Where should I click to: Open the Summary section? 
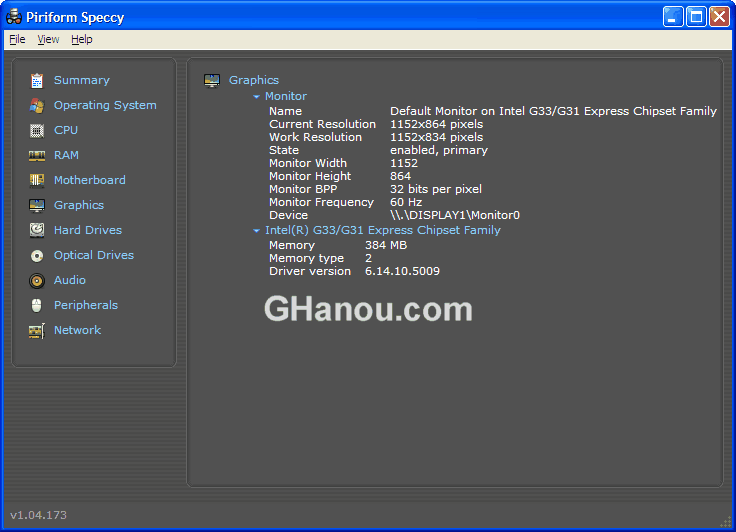[x=82, y=80]
